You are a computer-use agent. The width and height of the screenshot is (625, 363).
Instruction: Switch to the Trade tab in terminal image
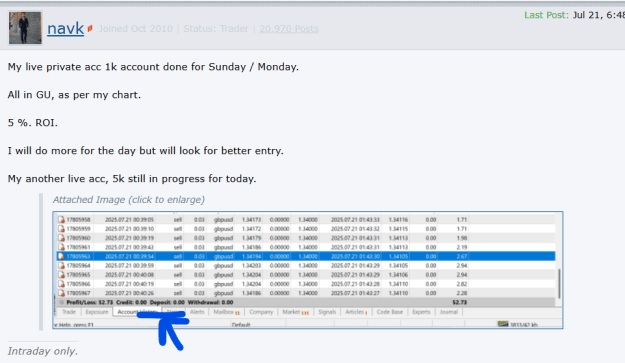69,312
